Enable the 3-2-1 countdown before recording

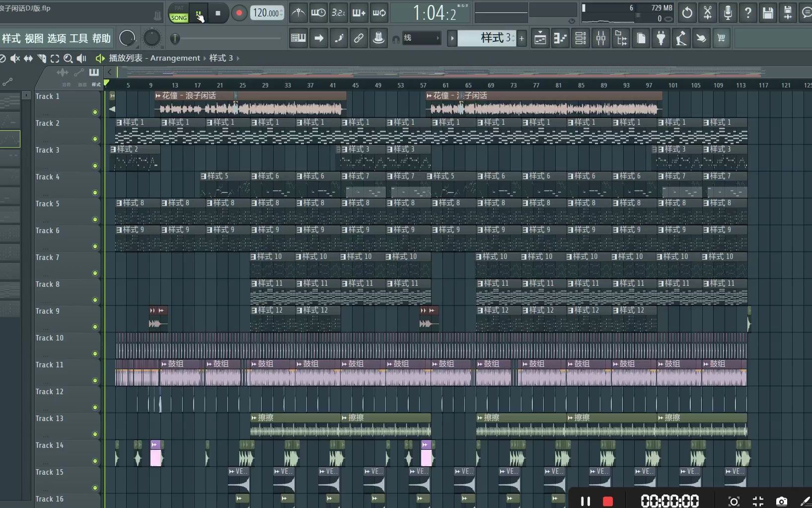point(339,13)
